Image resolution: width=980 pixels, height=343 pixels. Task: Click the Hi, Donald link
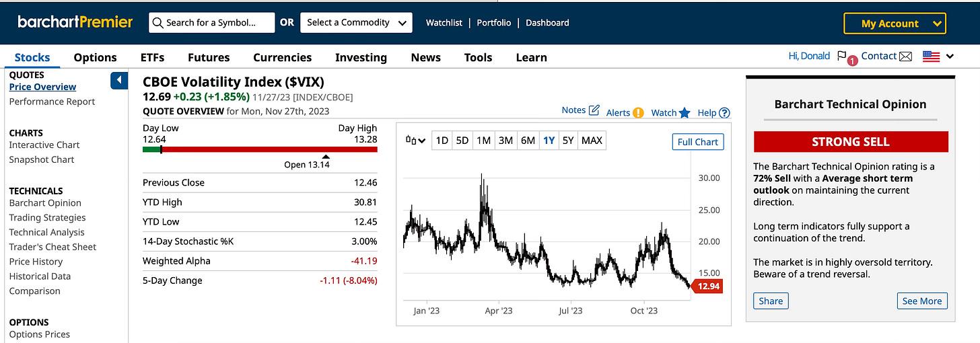[x=809, y=56]
